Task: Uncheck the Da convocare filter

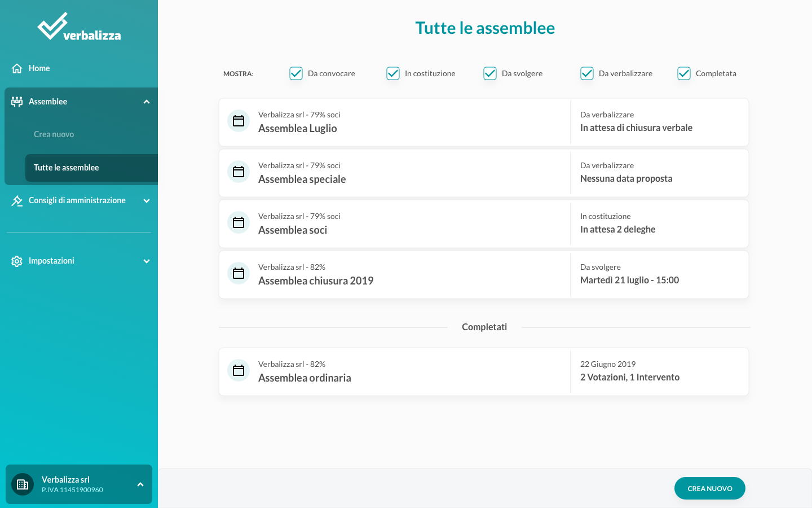Action: tap(296, 73)
